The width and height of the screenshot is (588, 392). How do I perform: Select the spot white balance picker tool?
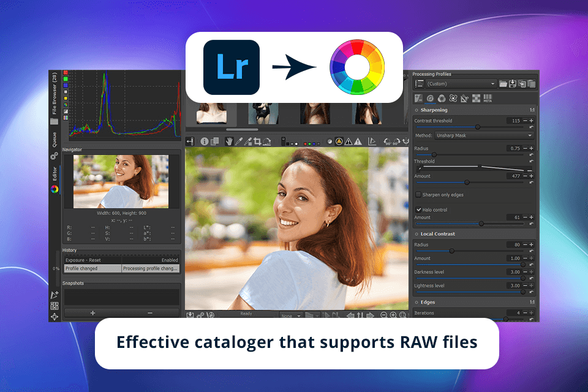[248, 141]
